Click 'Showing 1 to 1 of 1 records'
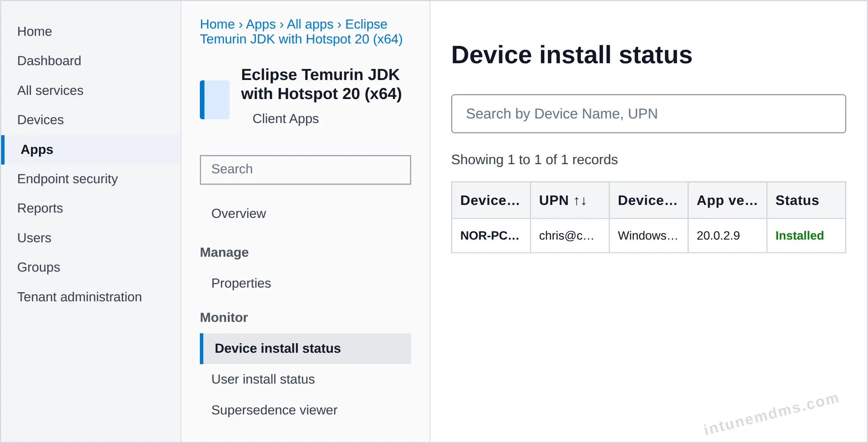 [534, 159]
